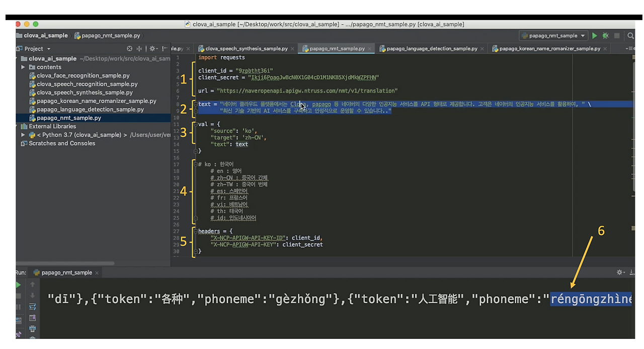
Task: Rerun program in the Run panel
Action: pos(19,285)
